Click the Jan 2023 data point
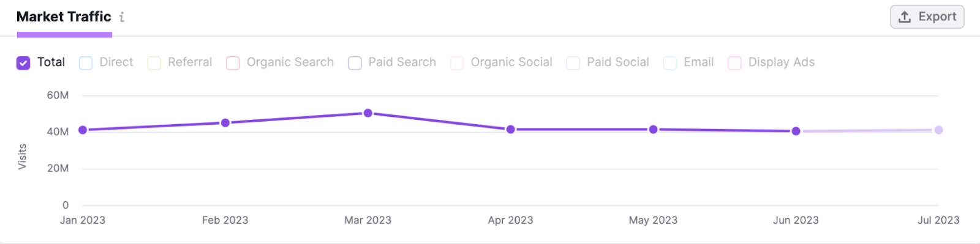980x244 pixels. pos(83,130)
